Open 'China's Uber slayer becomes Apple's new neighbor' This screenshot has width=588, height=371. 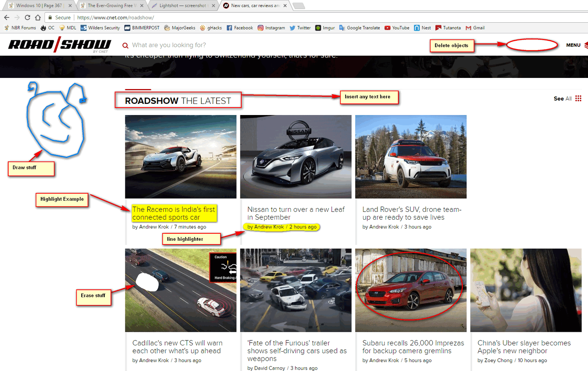tap(524, 347)
